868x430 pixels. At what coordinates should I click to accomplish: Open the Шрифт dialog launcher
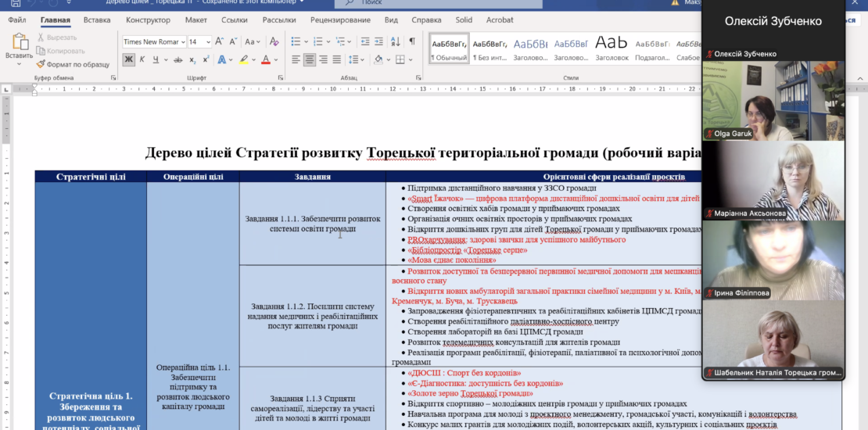(x=280, y=78)
